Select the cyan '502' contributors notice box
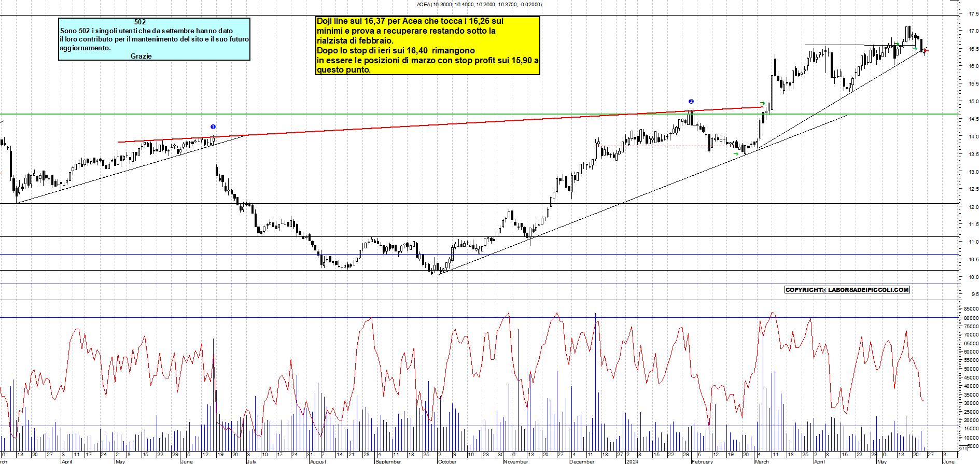980x464 pixels. tap(154, 39)
